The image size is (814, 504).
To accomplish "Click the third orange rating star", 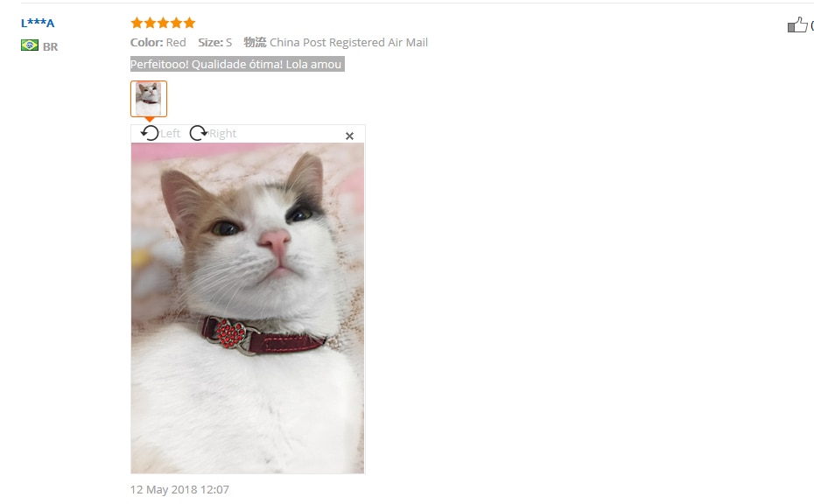I will click(163, 23).
